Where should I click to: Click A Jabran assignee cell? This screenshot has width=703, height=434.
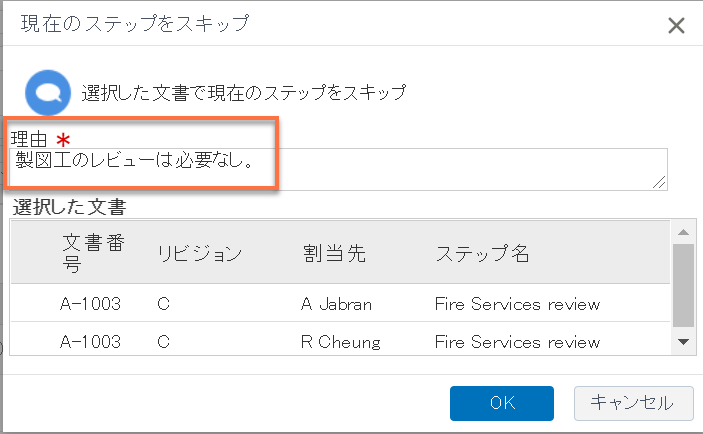coord(336,304)
